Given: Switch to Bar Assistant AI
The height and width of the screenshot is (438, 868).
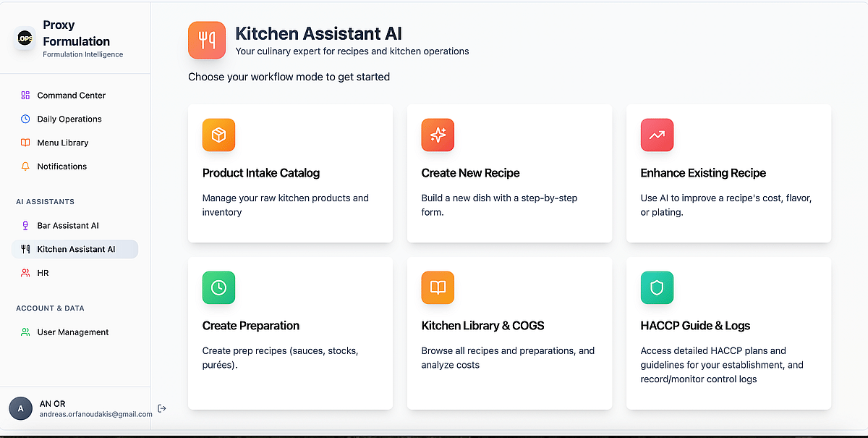Looking at the screenshot, I should click(68, 226).
